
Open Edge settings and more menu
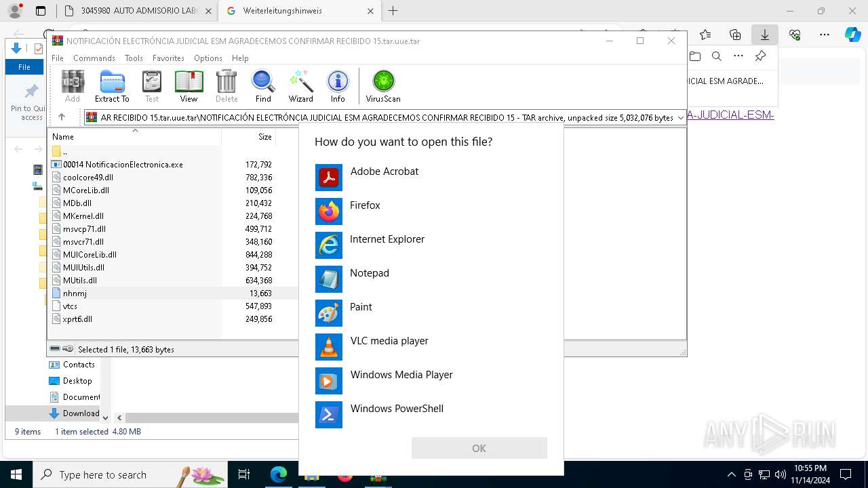click(x=825, y=35)
